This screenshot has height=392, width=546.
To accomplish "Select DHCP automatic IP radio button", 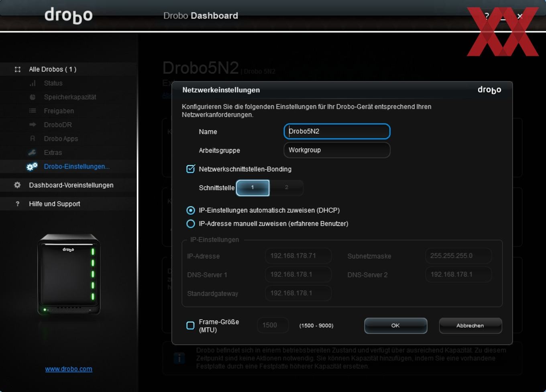I will pyautogui.click(x=191, y=210).
